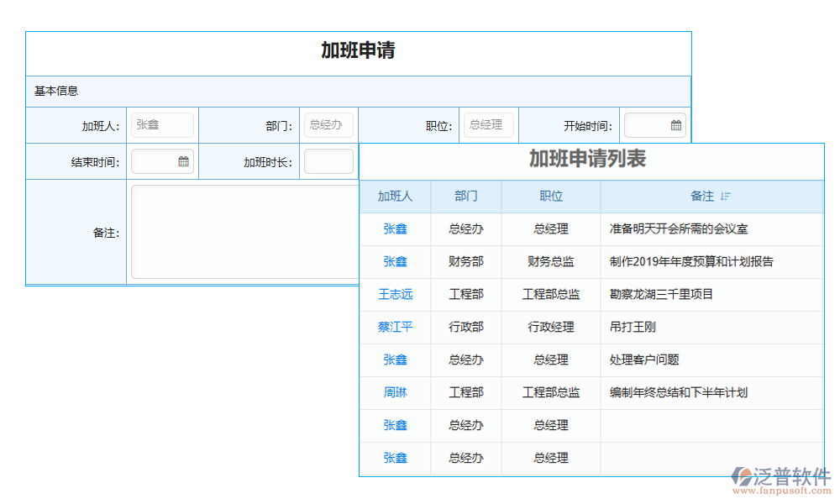Click the 加班人 field showing 张鑫
The image size is (840, 504).
(162, 124)
